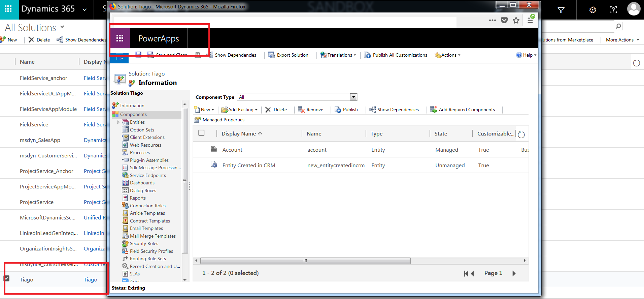Click Publish All Customizations icon
The image size is (644, 299).
click(367, 55)
